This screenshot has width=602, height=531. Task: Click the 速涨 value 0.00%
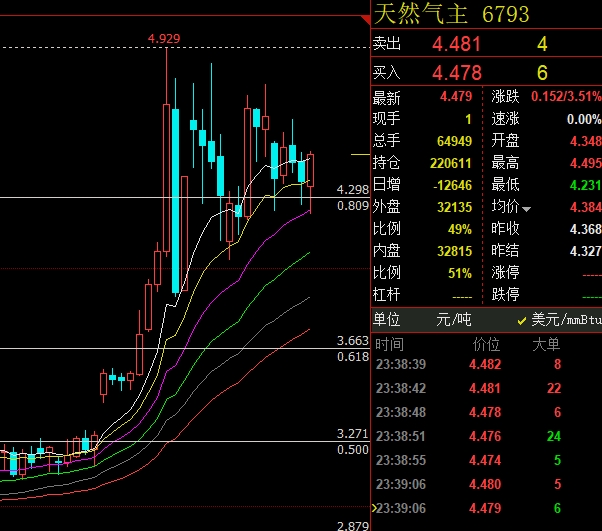click(584, 119)
